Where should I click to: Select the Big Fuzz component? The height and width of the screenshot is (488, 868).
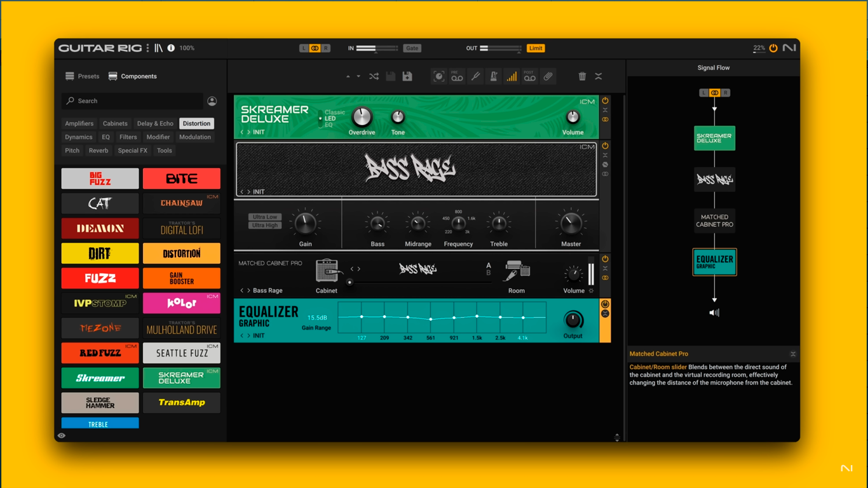click(x=100, y=179)
